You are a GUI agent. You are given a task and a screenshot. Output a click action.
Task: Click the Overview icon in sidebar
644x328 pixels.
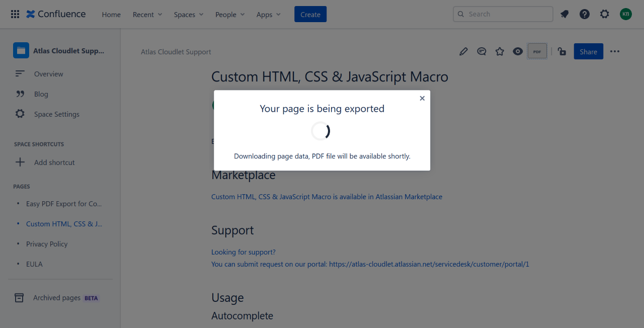pos(20,73)
